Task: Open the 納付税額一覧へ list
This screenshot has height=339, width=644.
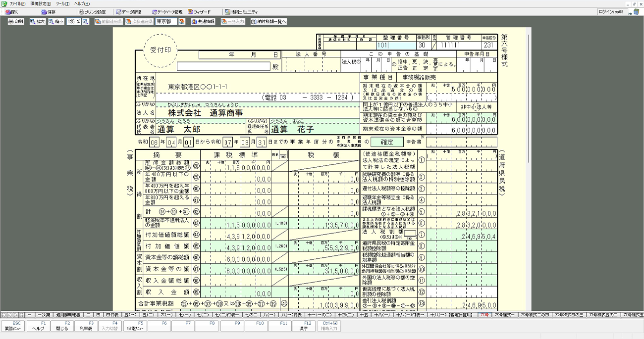Action: pos(268,22)
